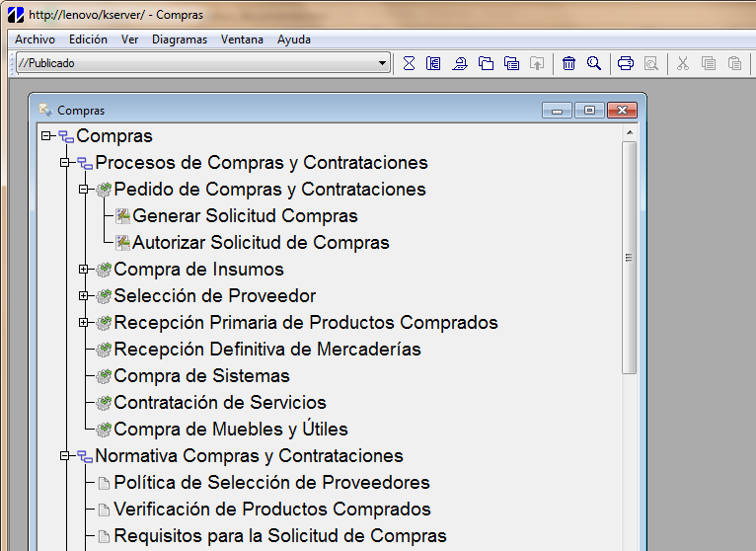
Task: Click document icon of Política de Selección
Action: point(104,483)
